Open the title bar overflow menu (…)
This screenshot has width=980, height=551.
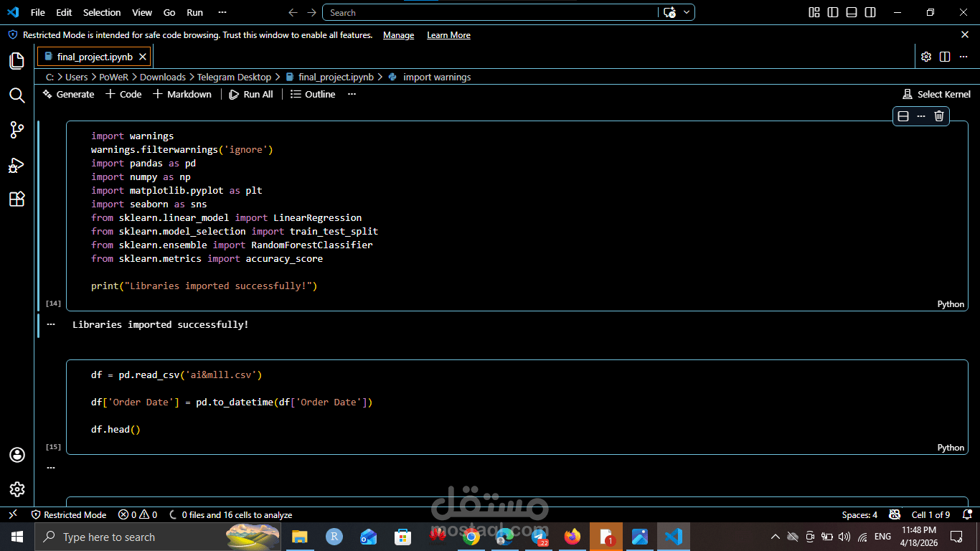[222, 12]
